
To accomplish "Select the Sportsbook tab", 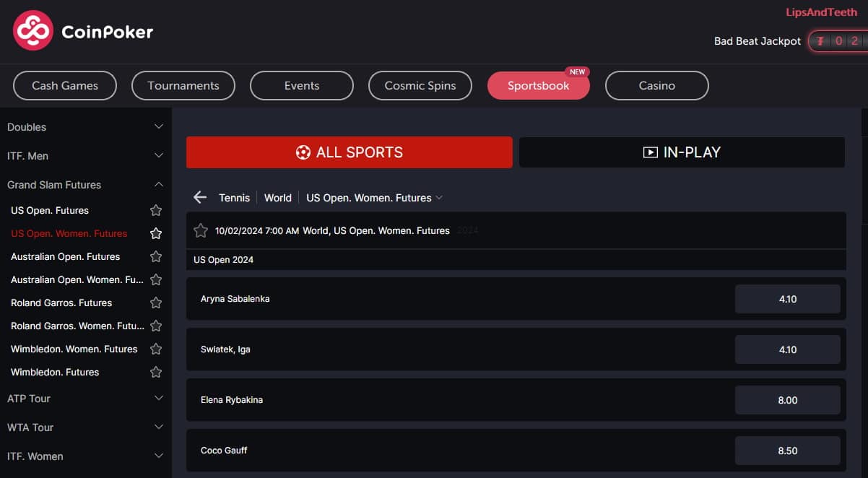I will [x=539, y=85].
